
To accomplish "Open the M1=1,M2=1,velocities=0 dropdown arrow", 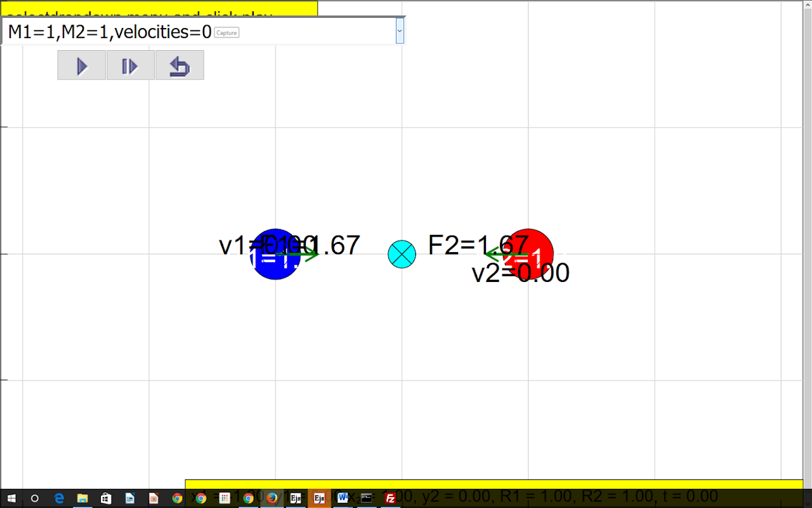I will 400,30.
